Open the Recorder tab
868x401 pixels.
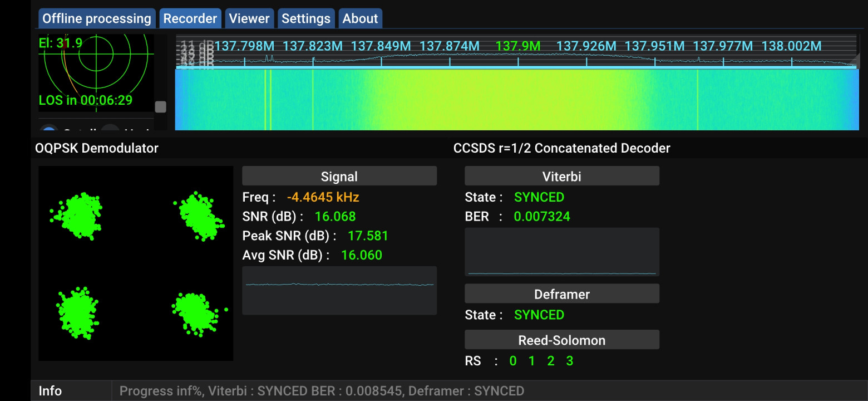pyautogui.click(x=190, y=18)
